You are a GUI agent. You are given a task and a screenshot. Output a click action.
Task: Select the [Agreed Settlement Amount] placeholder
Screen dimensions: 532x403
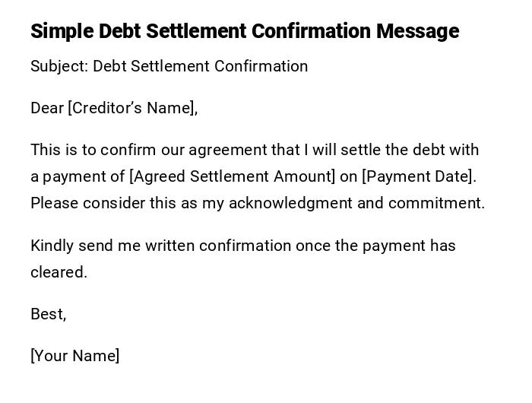click(232, 176)
